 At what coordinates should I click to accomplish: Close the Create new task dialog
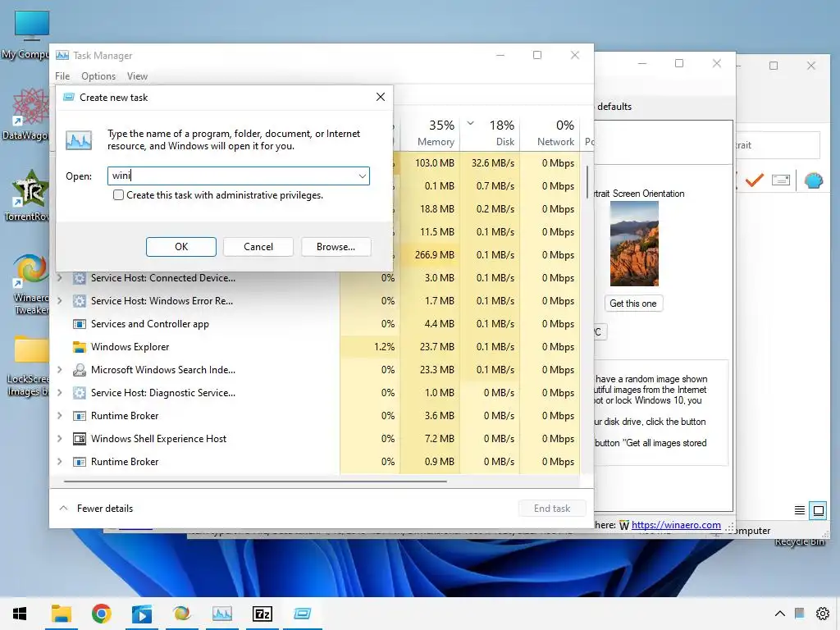381,97
